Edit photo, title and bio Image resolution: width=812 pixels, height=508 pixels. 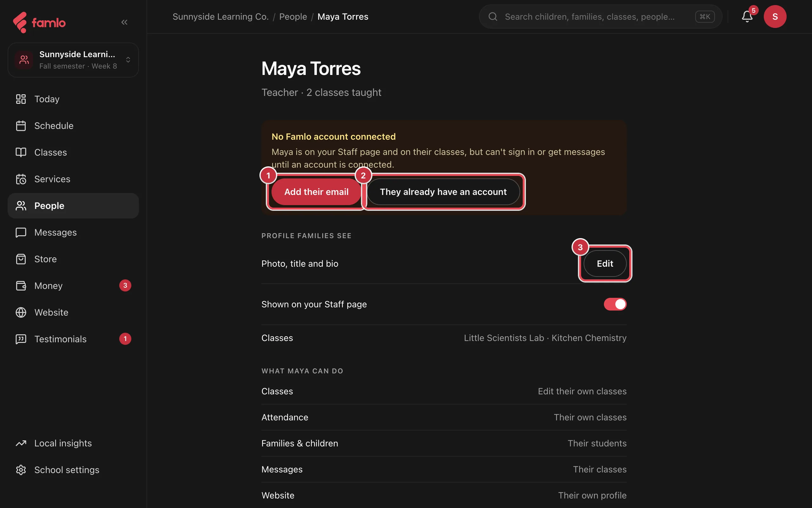[605, 264]
